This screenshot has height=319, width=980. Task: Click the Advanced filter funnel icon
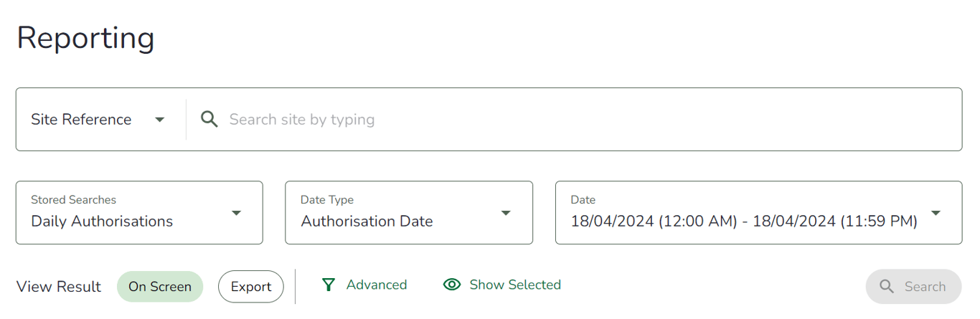[329, 285]
